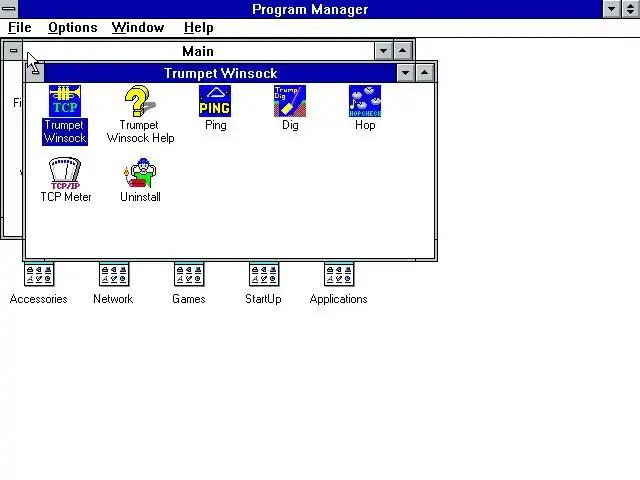The image size is (640, 480).
Task: Select the StartUp program group icon
Action: click(x=264, y=274)
